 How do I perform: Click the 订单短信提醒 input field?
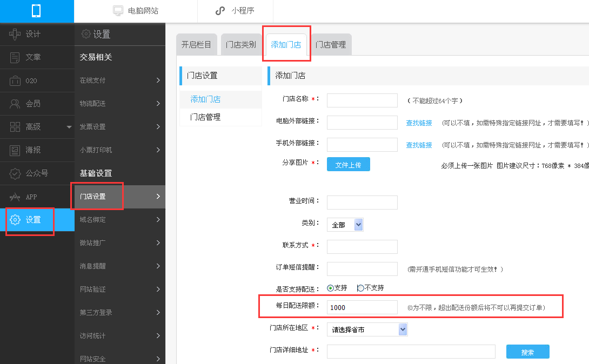coord(362,269)
